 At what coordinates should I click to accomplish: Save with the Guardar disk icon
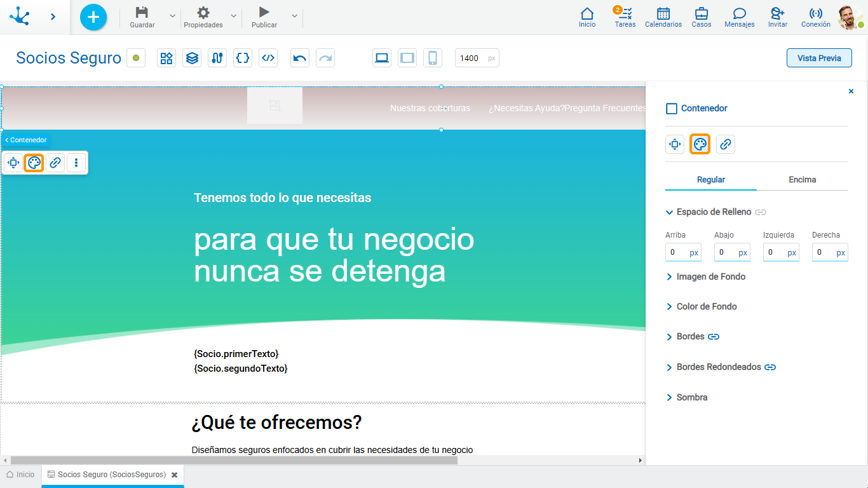(x=142, y=13)
